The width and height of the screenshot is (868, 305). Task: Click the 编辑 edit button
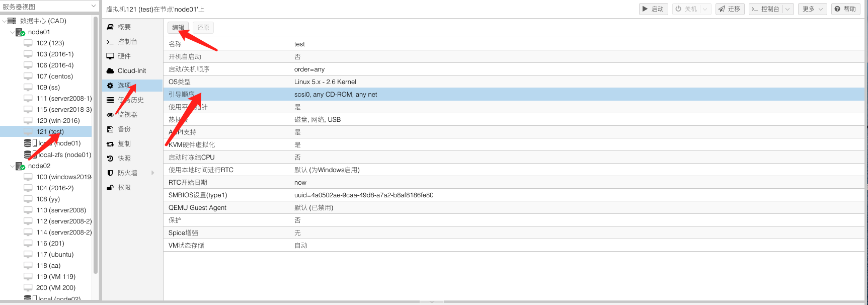coord(178,28)
